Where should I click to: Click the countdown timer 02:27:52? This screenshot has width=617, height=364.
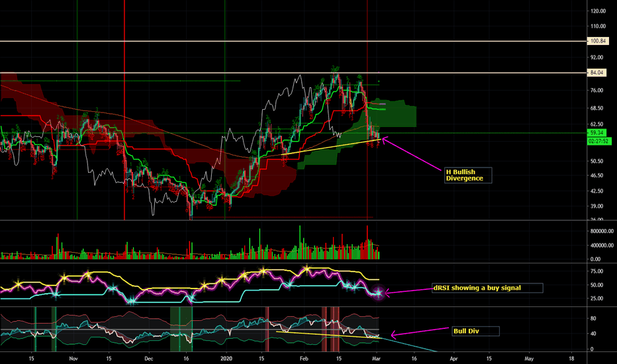click(x=599, y=141)
